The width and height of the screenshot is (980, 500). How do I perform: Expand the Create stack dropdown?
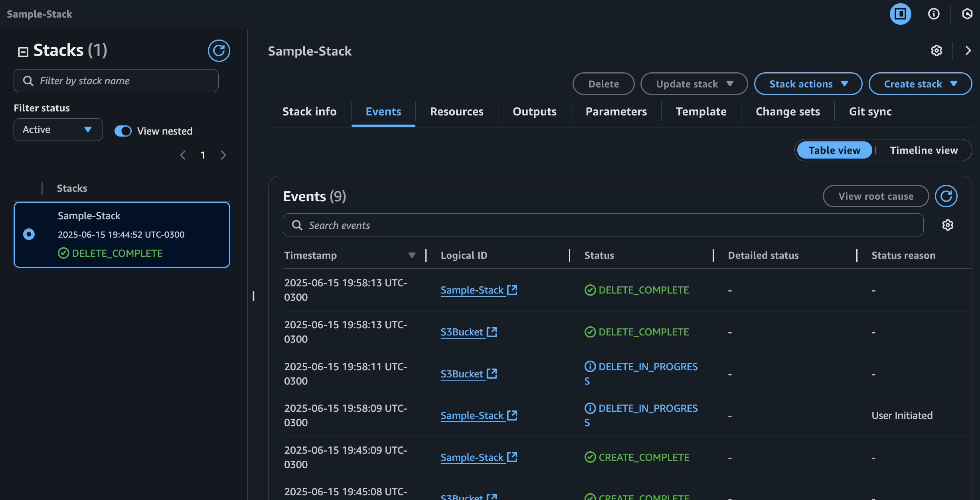(920, 84)
